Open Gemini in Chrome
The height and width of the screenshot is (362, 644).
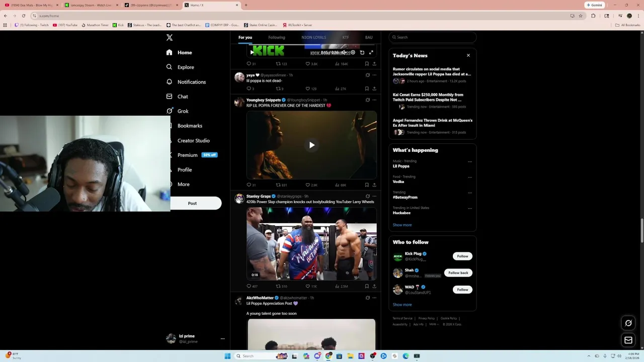(x=594, y=5)
